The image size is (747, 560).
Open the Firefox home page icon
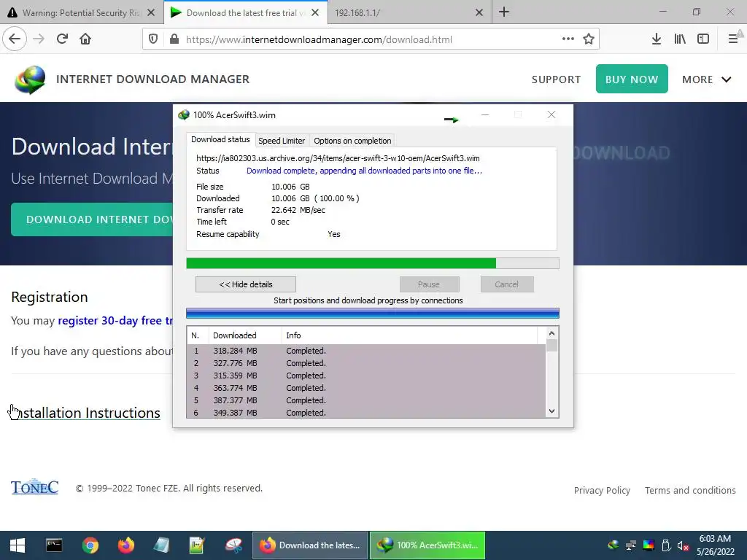click(85, 39)
